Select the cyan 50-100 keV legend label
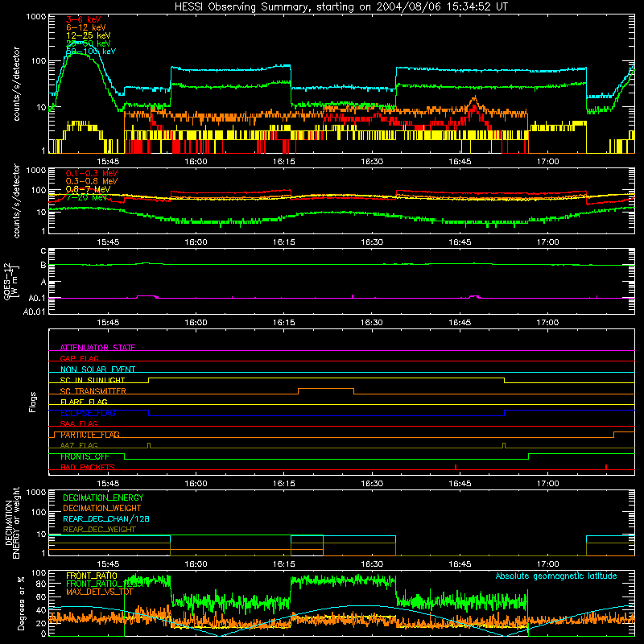644x644 pixels. (91, 51)
